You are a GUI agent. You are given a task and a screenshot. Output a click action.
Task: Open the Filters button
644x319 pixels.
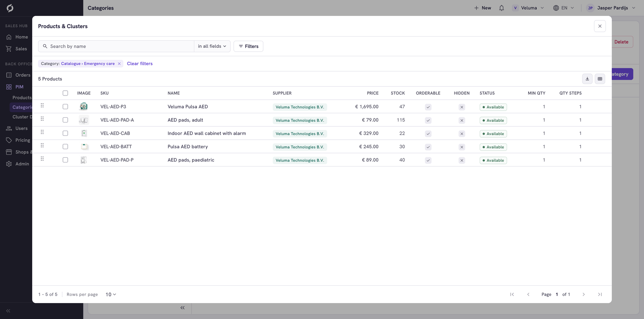[x=248, y=46]
